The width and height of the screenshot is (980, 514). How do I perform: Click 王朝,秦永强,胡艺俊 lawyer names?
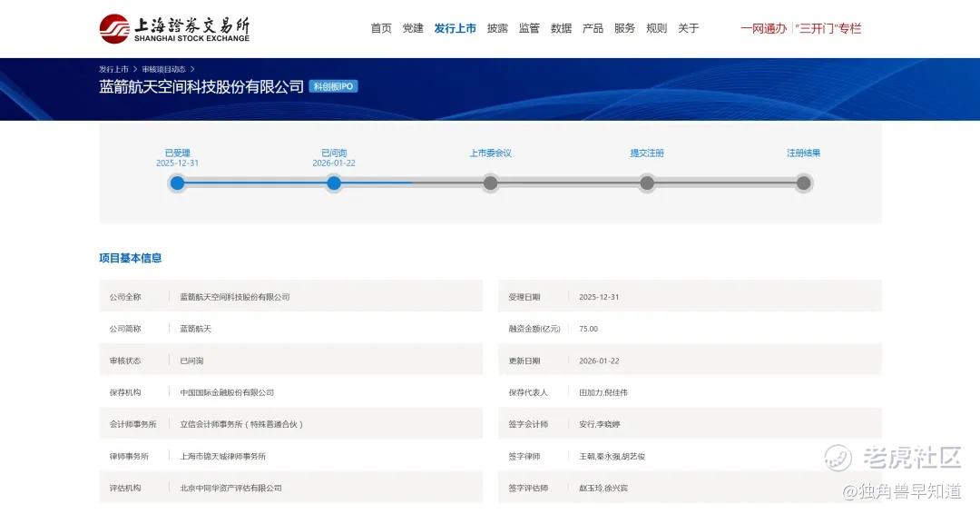[x=612, y=457]
